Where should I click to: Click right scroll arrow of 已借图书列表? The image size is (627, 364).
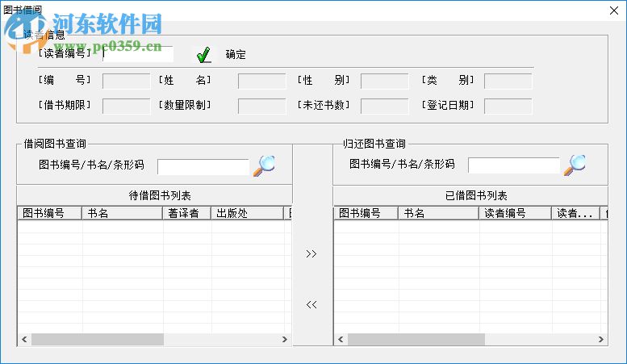(x=600, y=339)
